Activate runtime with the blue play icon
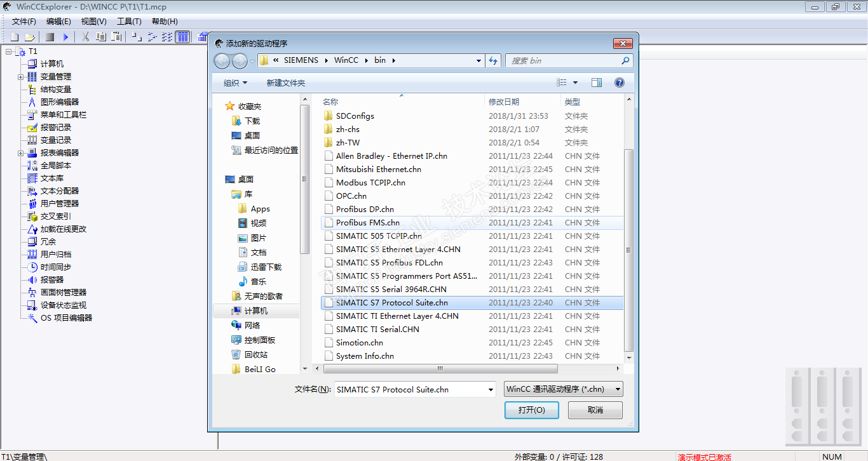This screenshot has height=461, width=868. click(x=65, y=37)
